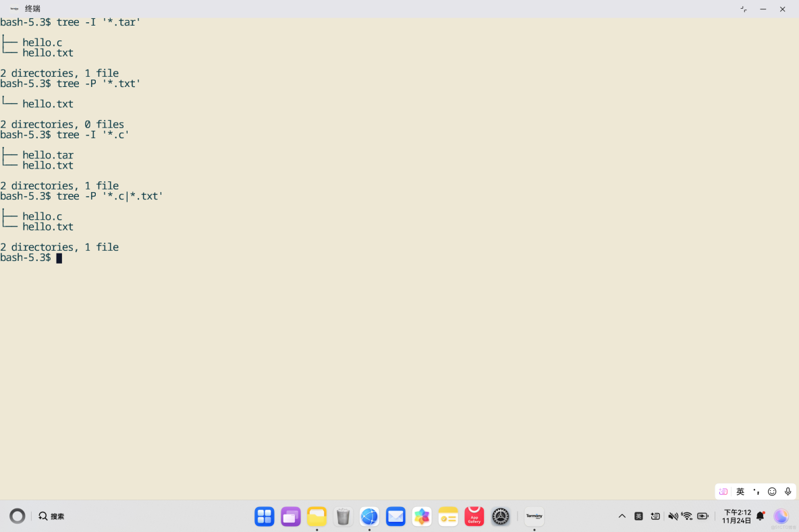Restore the terminal window size with arrows icon

click(x=744, y=9)
